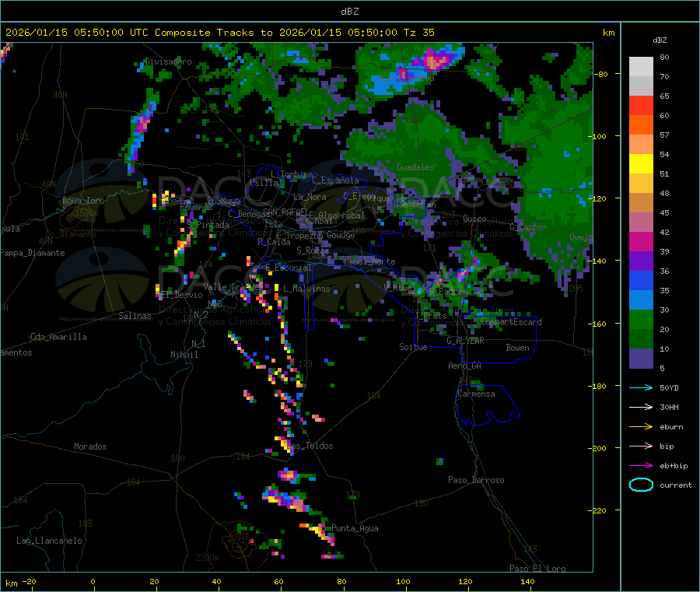Click the 'Punta_Agua' map label
Screen dimensions: 700x592
(x=355, y=528)
